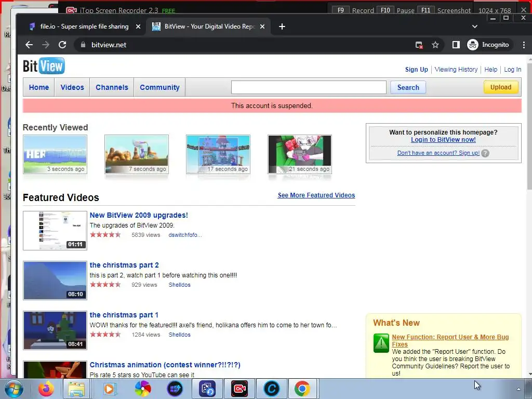Click into the BitView search field
The height and width of the screenshot is (399, 532).
(309, 87)
